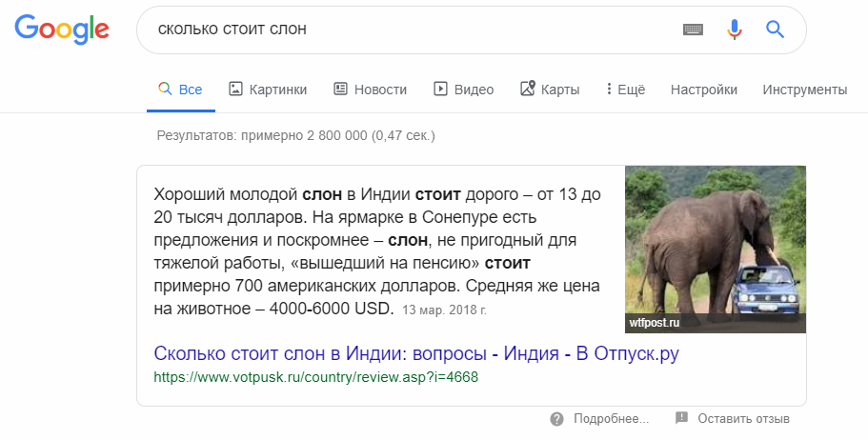This screenshot has width=868, height=440.
Task: Click the Карты map pin icon
Action: tap(528, 89)
